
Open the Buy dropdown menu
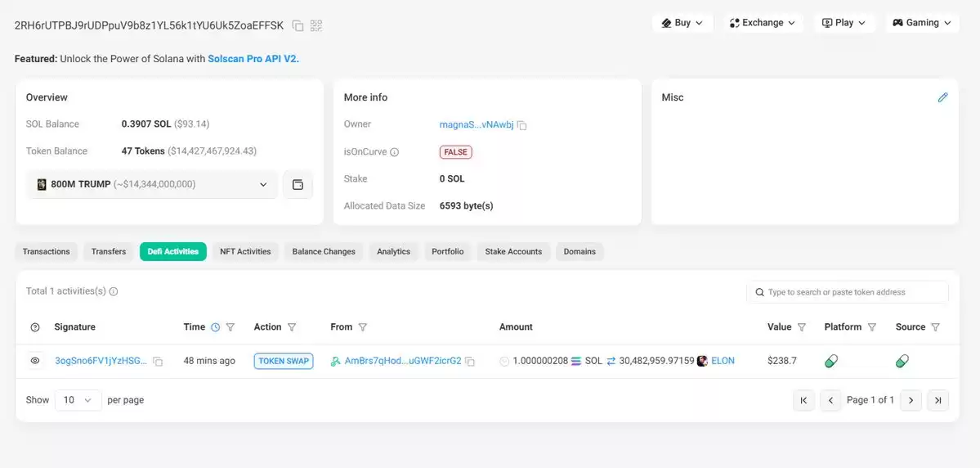tap(682, 23)
